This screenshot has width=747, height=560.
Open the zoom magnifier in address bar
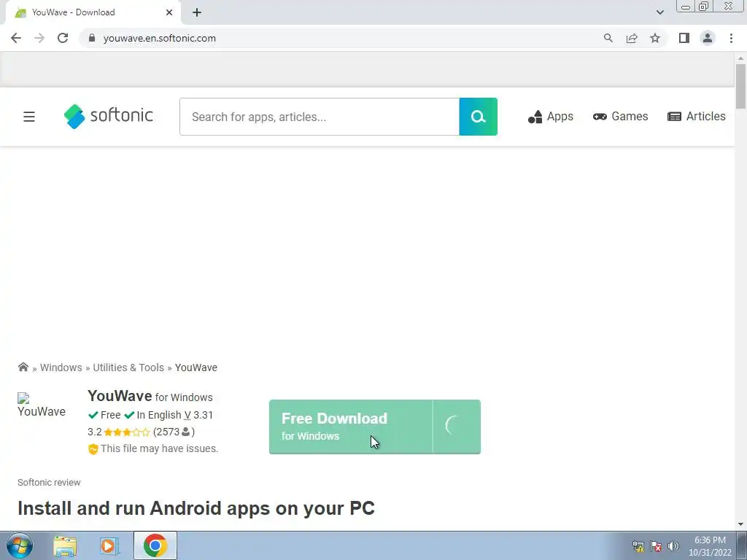click(x=608, y=38)
